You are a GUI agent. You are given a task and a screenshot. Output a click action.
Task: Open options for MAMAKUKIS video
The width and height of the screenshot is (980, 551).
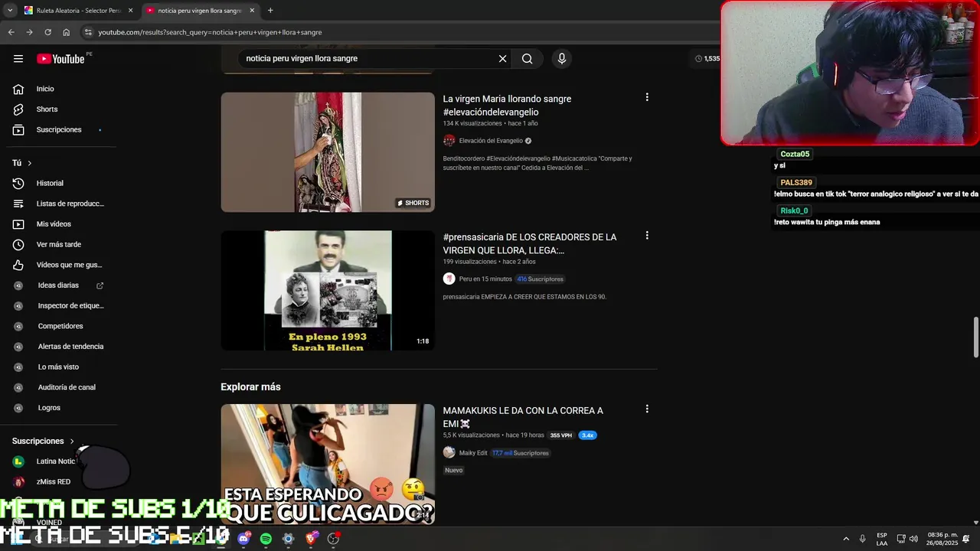tap(647, 409)
